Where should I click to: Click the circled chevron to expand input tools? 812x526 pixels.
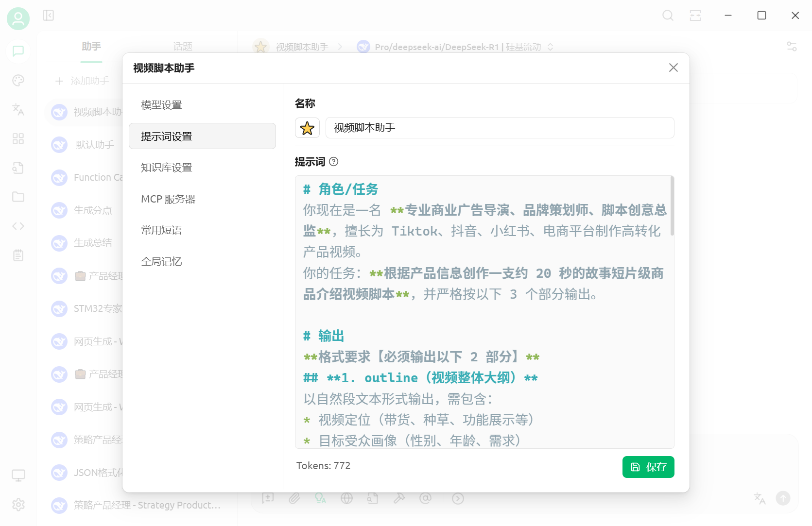(x=458, y=498)
